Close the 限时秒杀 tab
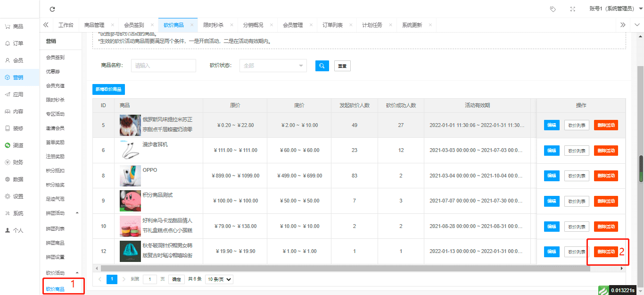 tap(231, 25)
